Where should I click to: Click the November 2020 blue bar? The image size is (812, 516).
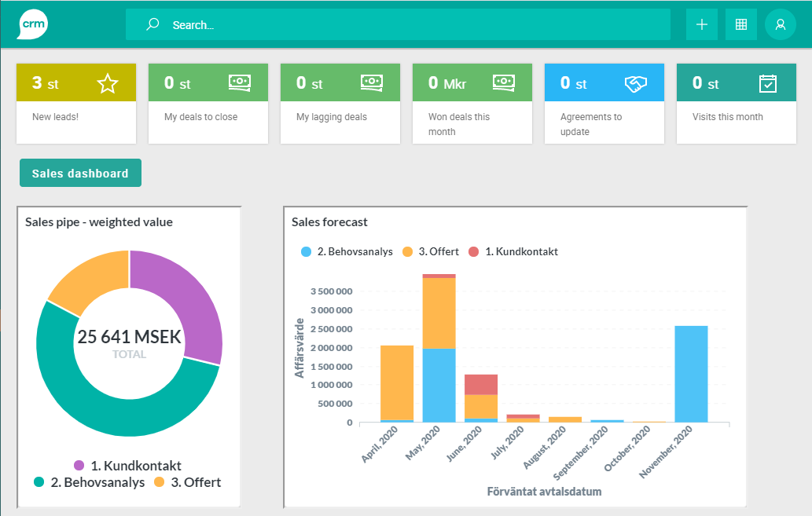[x=691, y=374]
